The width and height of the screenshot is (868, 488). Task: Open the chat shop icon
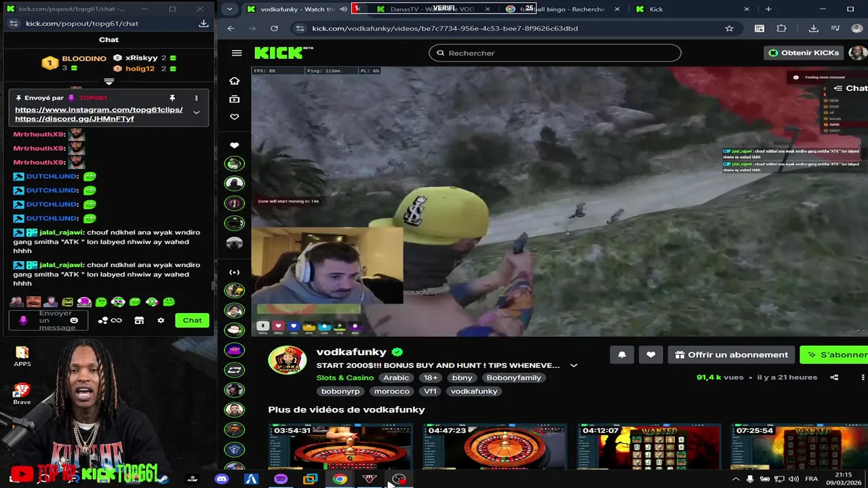[139, 321]
